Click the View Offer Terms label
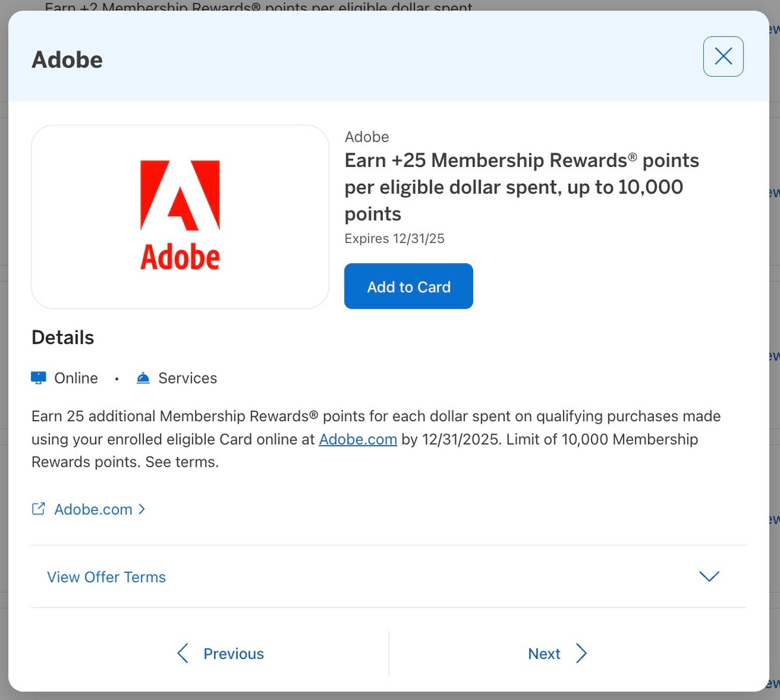 106,577
